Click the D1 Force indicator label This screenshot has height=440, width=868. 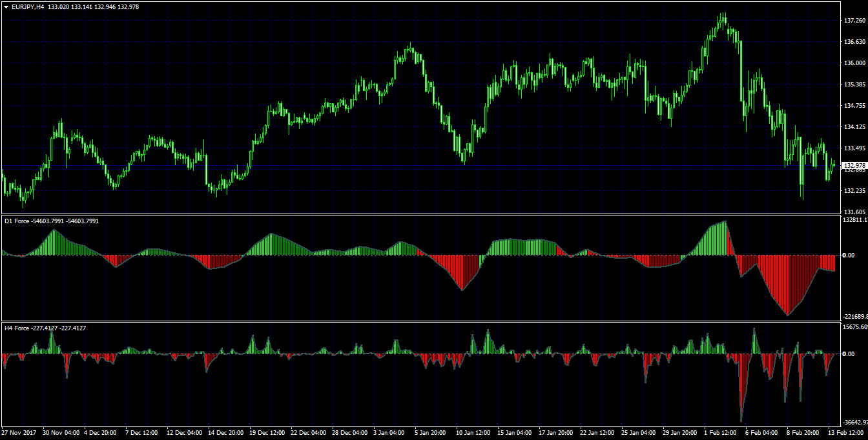18,221
